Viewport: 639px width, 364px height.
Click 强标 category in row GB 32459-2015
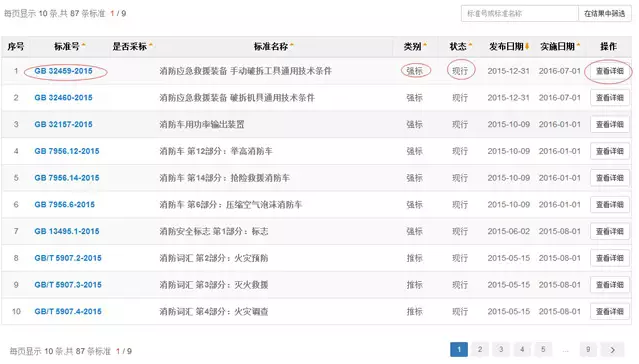click(414, 71)
